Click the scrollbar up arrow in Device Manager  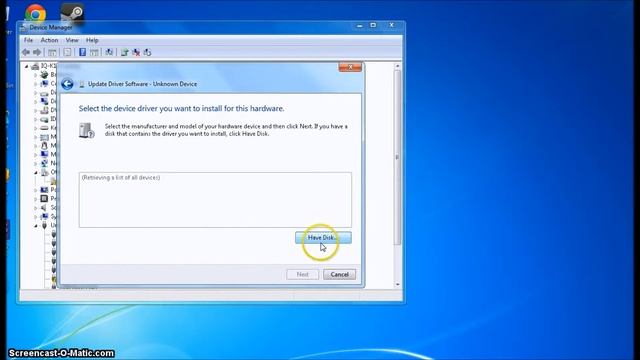(x=398, y=66)
